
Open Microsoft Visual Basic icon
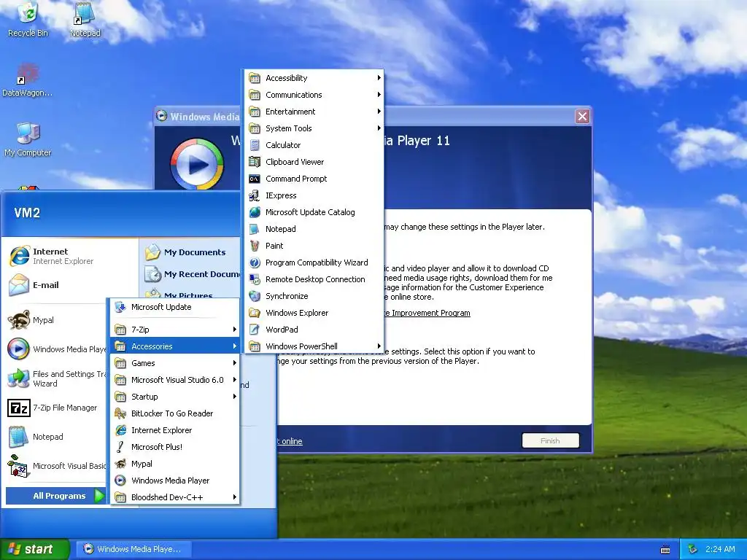pyautogui.click(x=19, y=466)
